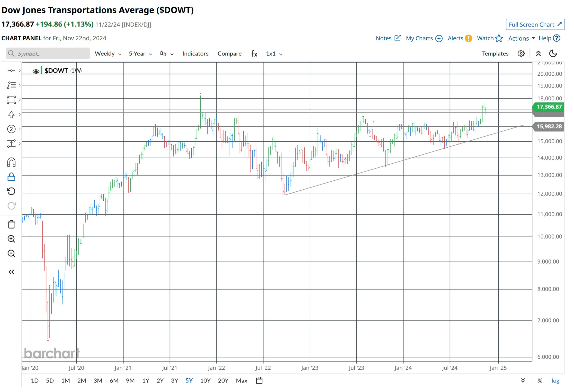The image size is (574, 392).
Task: Select the 10Y time range
Action: 205,380
